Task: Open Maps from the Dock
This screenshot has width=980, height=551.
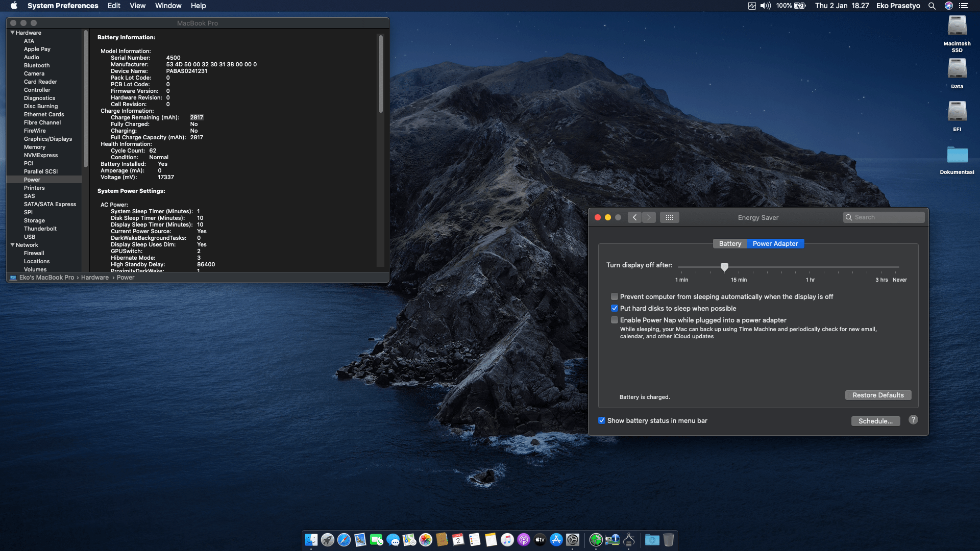Action: 409,540
